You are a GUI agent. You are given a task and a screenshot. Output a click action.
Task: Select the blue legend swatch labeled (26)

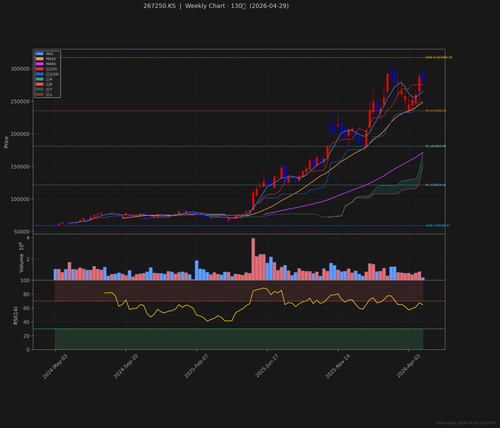[40, 74]
